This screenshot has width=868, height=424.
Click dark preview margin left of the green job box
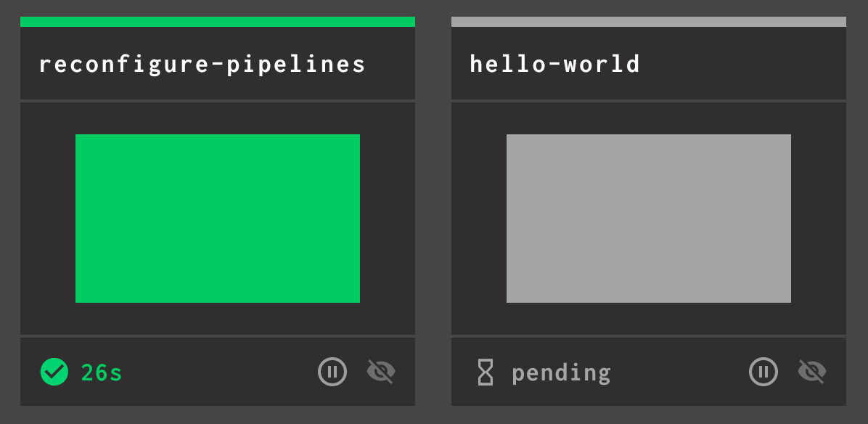pos(48,218)
